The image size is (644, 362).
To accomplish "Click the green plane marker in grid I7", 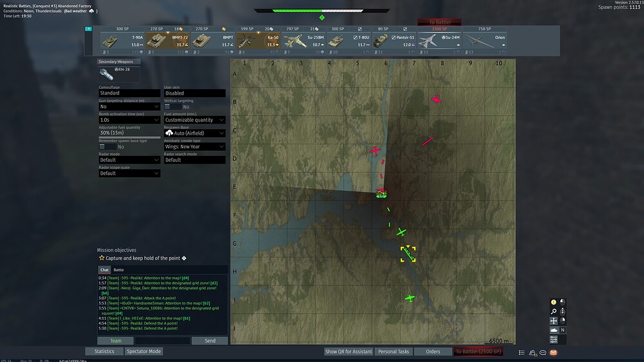I will click(410, 298).
